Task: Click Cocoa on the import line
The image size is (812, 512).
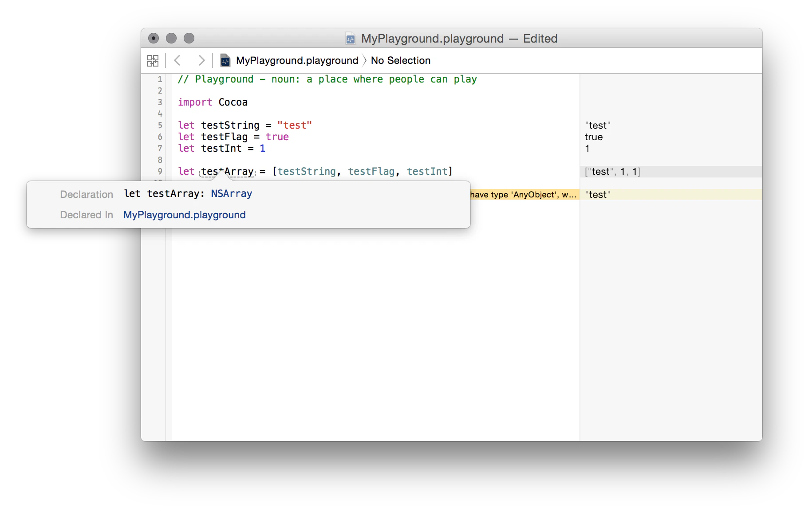Action: 233,102
